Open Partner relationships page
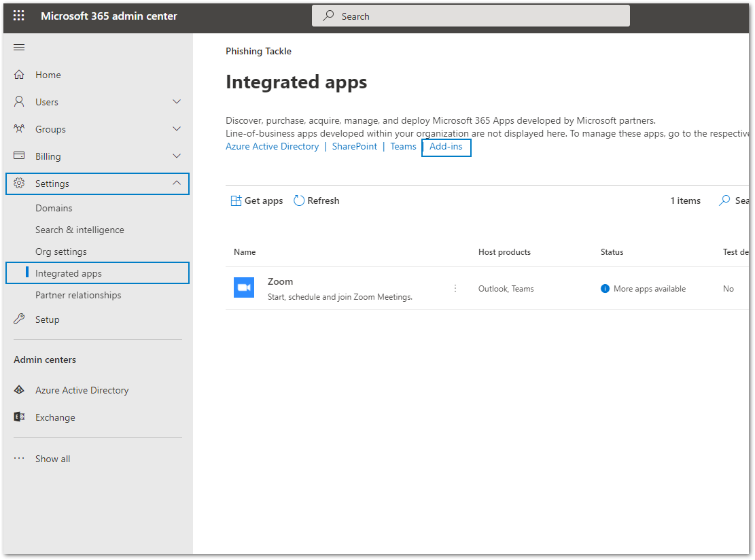 point(78,295)
